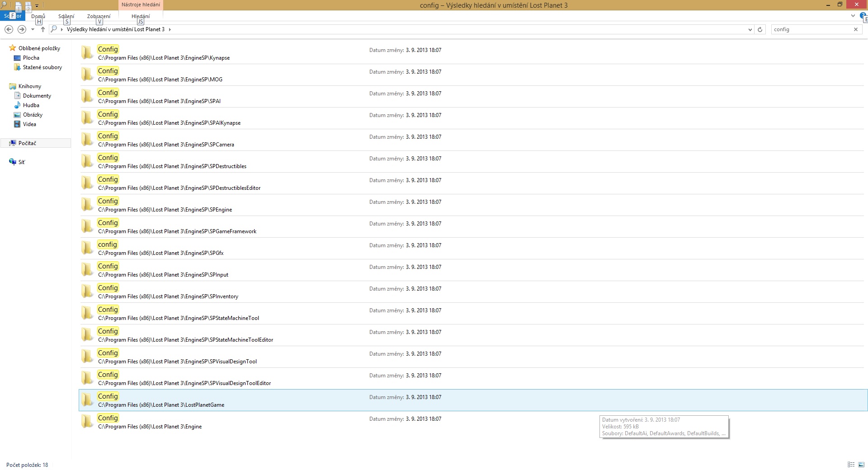868x470 pixels.
Task: Click the folder icon of EngineSP\Kynapse Config
Action: pos(87,53)
